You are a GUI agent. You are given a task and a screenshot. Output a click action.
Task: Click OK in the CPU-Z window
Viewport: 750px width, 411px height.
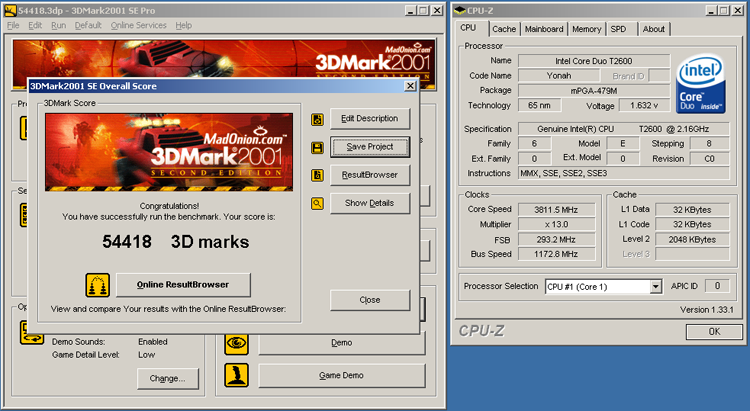pyautogui.click(x=714, y=332)
